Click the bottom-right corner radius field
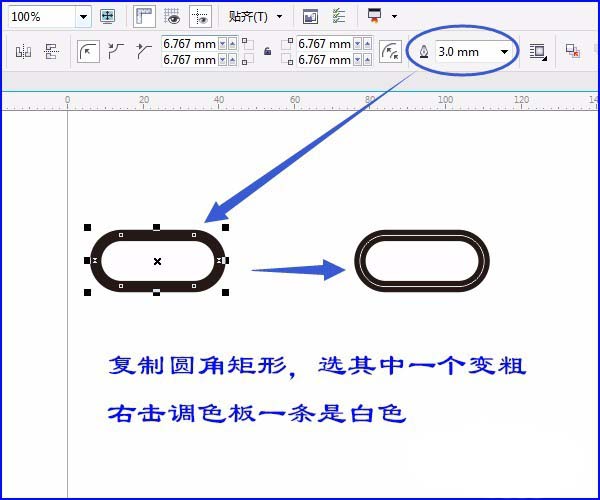Viewport: 600px width, 500px height. 324,60
